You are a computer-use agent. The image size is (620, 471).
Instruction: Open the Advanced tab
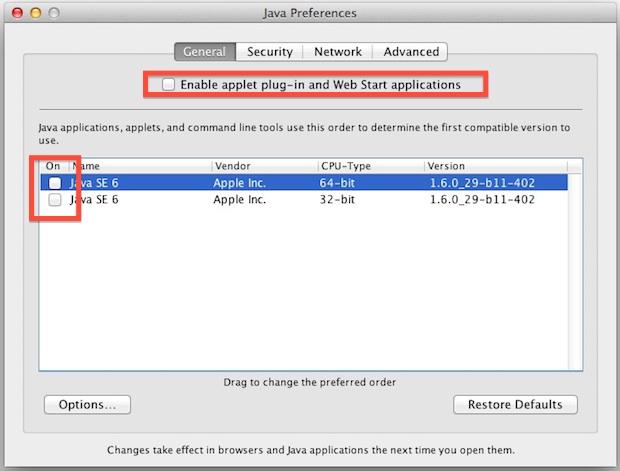[x=410, y=52]
